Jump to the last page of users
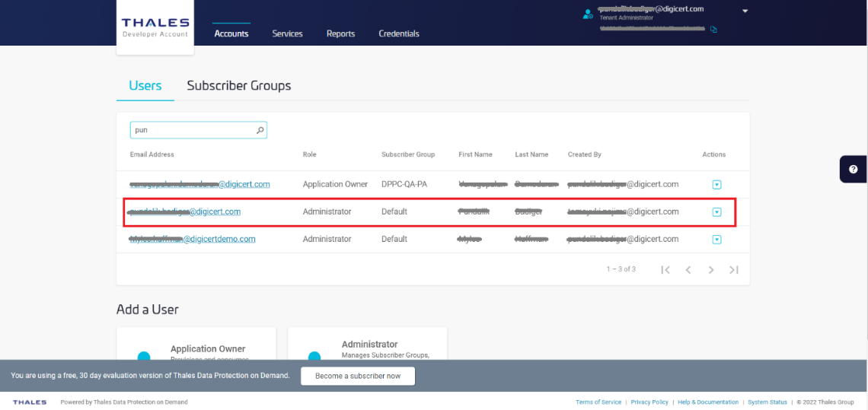Screen dimensions: 868x410 (x=734, y=269)
